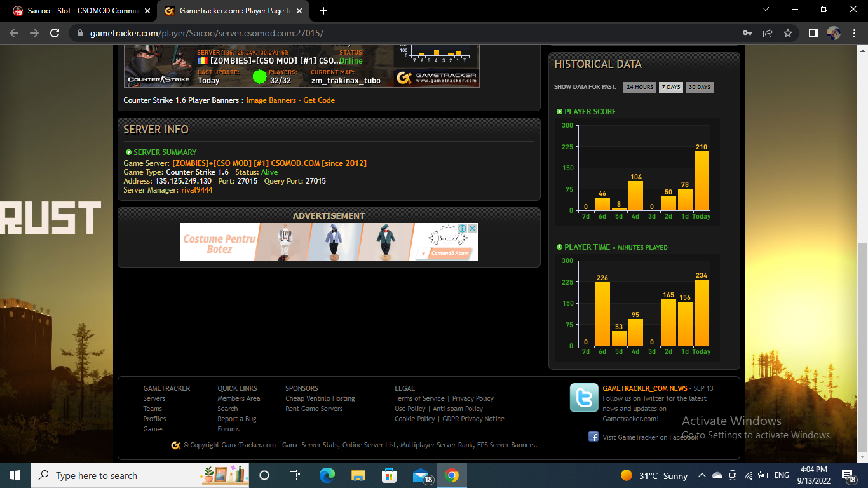Open Windows Start menu

[x=15, y=475]
